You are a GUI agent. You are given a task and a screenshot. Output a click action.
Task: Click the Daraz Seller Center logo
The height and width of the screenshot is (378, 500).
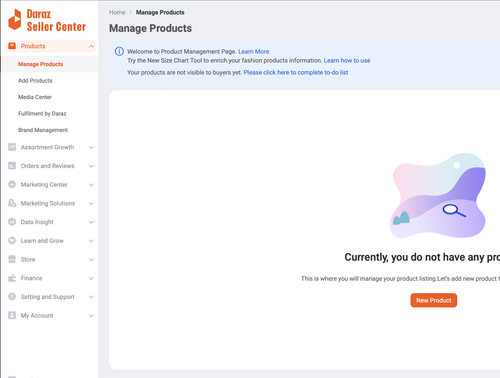click(x=47, y=20)
